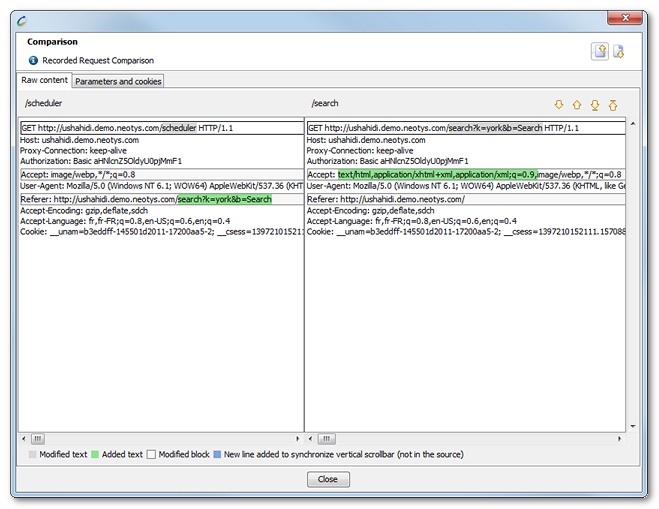The width and height of the screenshot is (659, 509).
Task: Jump to next difference down arrow
Action: point(559,104)
